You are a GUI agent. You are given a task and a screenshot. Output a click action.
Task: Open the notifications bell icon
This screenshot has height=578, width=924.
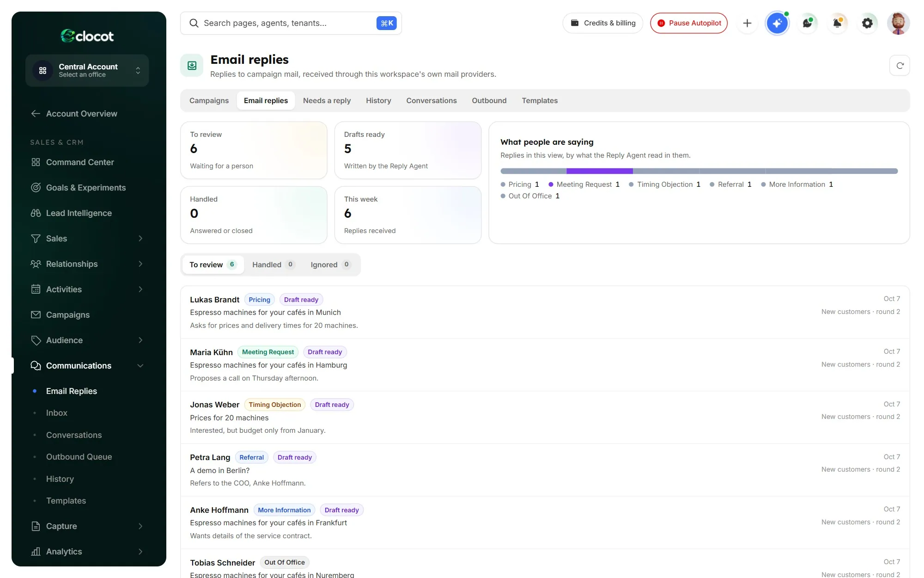point(837,23)
